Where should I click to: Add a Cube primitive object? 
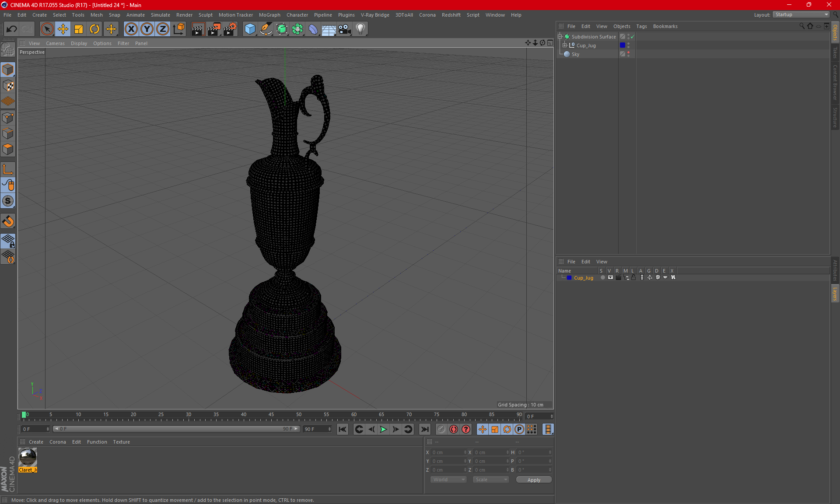(250, 29)
